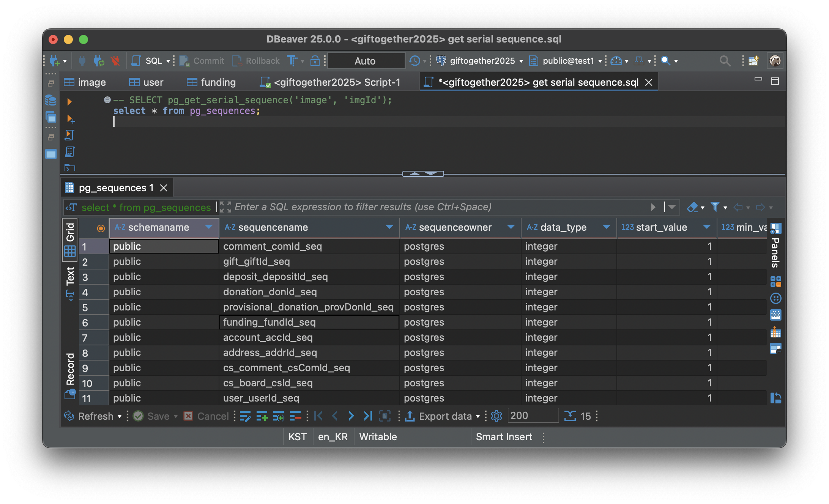
Task: Click the blue search magnifier icon
Action: point(665,61)
